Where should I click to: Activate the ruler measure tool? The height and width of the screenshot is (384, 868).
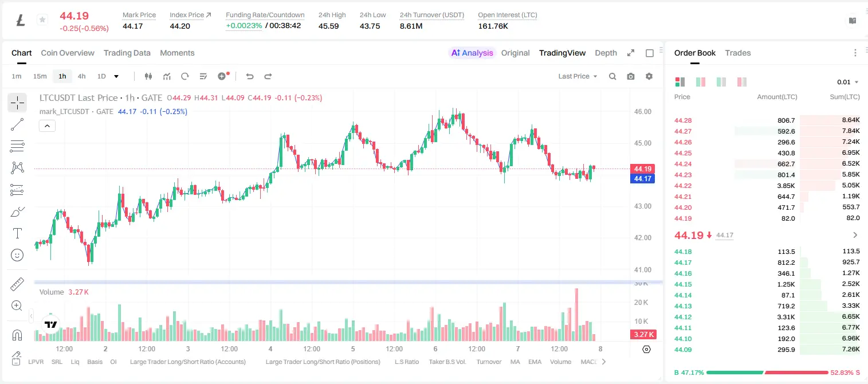17,284
